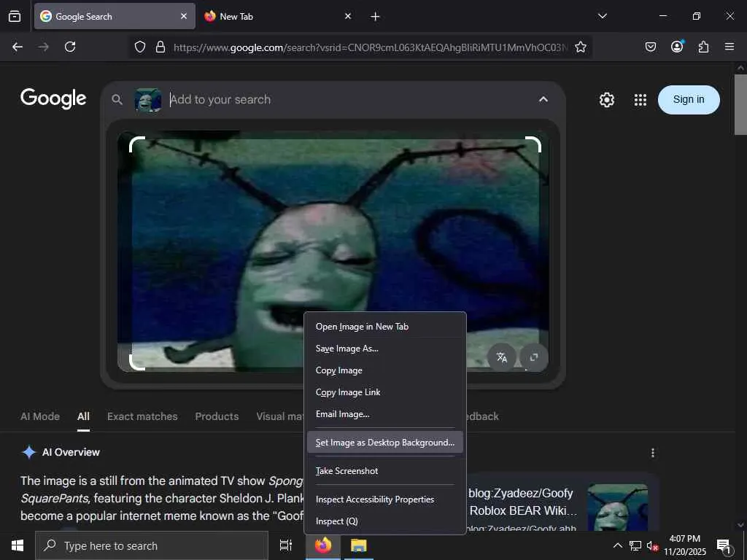
Task: Select Open Image in New Tab
Action: [x=384, y=327]
